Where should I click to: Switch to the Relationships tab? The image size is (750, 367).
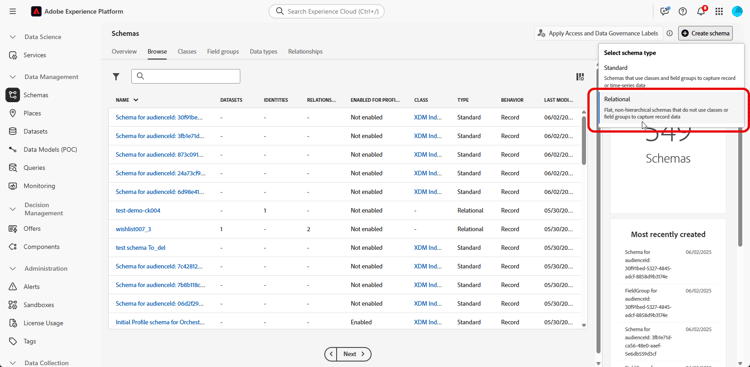click(x=305, y=51)
